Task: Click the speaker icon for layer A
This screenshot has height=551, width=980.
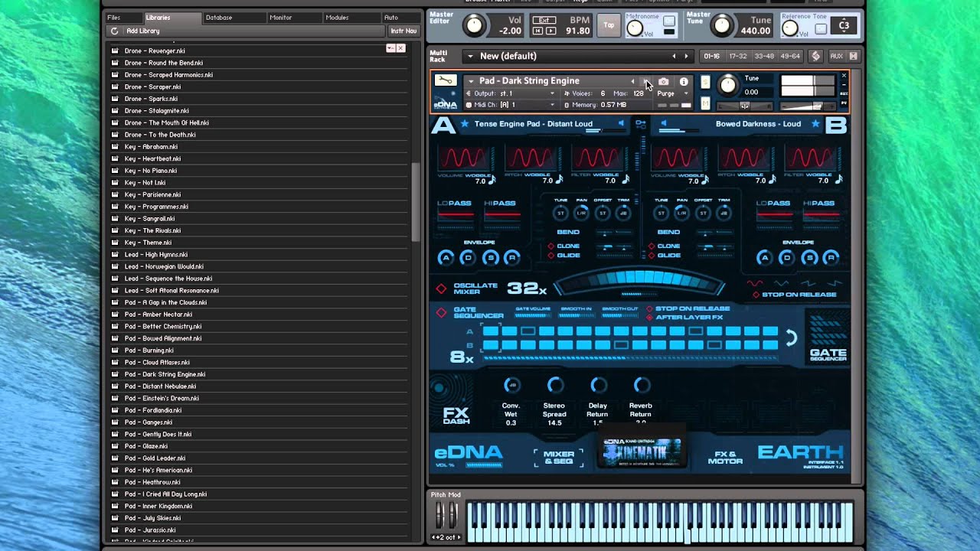Action: 621,123
